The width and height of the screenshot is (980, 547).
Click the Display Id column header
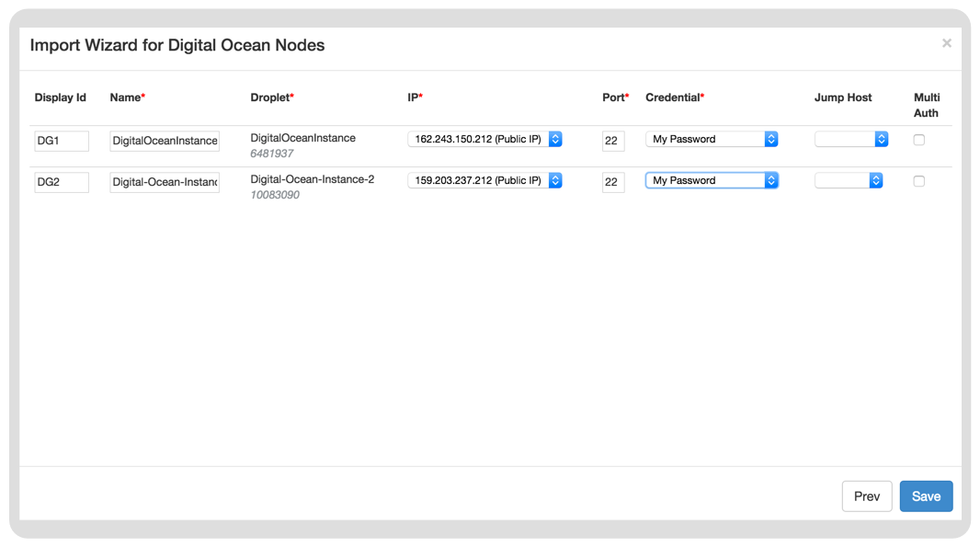pyautogui.click(x=60, y=97)
